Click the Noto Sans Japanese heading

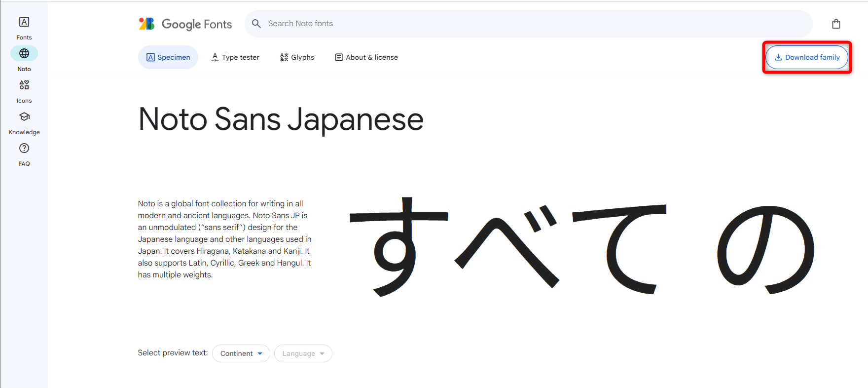click(281, 119)
